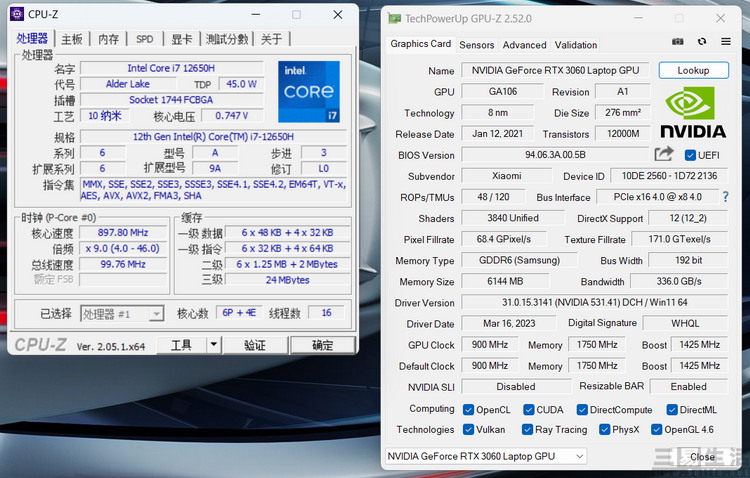Open the 处理器 #1 selection dropdown
This screenshot has height=478, width=750.
[122, 314]
